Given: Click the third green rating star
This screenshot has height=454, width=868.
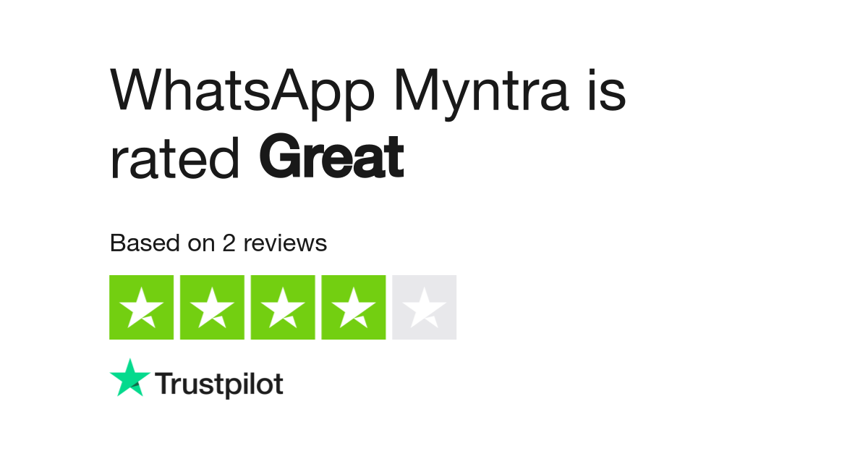Looking at the screenshot, I should pyautogui.click(x=283, y=307).
